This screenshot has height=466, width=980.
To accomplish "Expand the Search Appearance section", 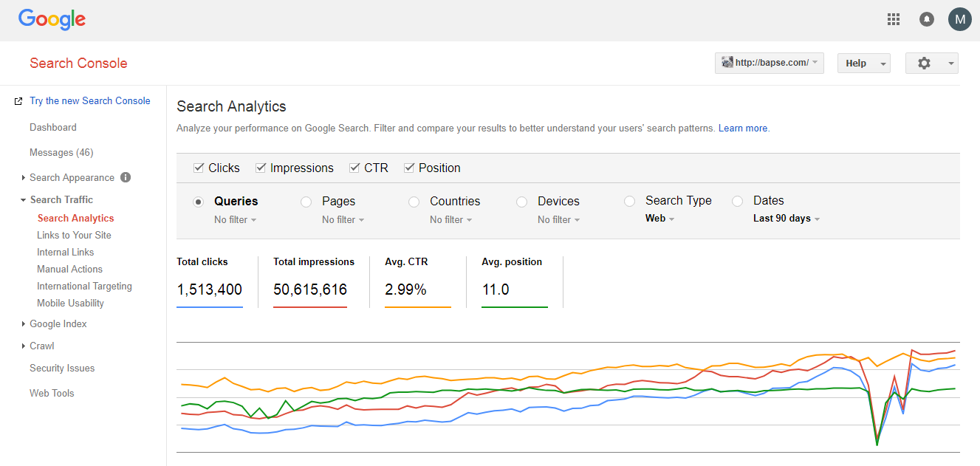I will 23,178.
